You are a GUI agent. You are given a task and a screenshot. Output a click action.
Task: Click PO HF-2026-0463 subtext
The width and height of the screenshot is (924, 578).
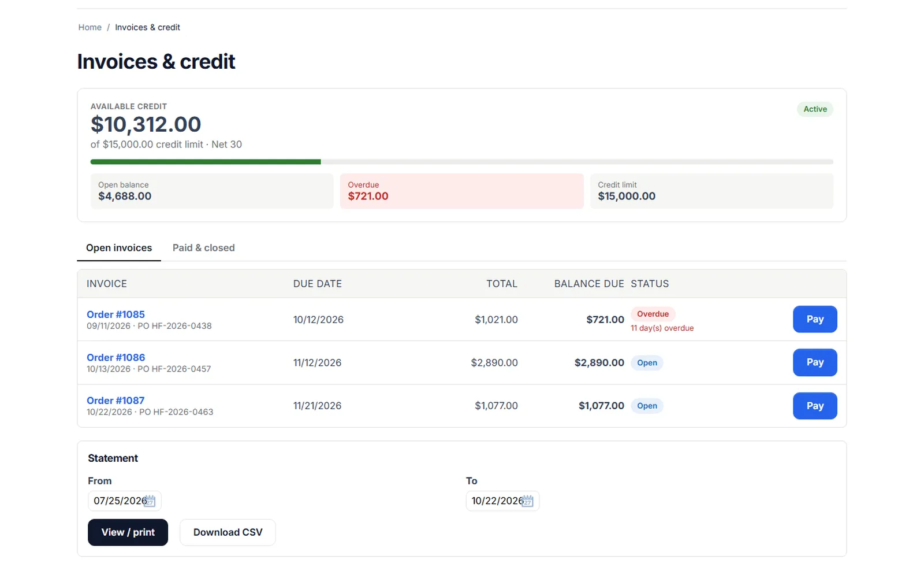(x=176, y=412)
